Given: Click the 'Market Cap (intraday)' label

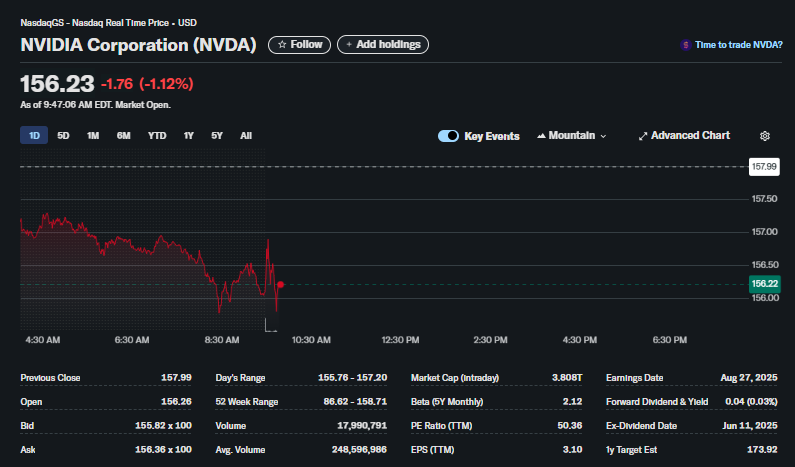Looking at the screenshot, I should pyautogui.click(x=455, y=378).
